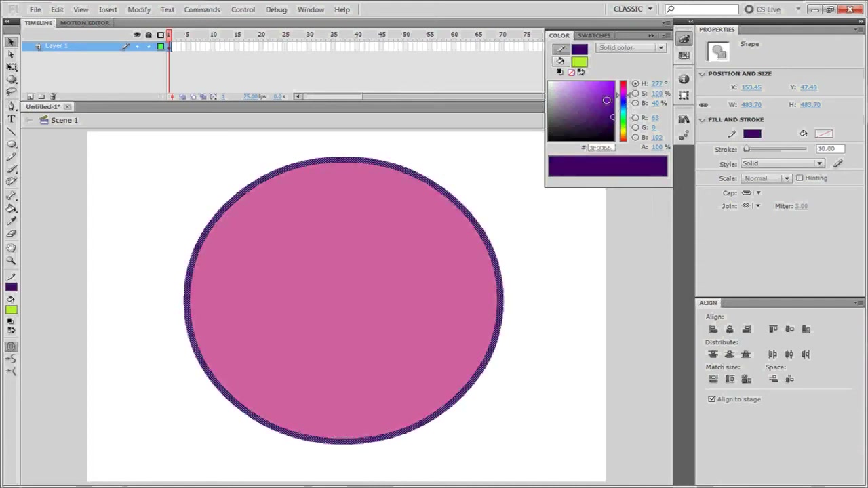Open the Library books panel icon
Image resolution: width=868 pixels, height=488 pixels.
tap(684, 119)
